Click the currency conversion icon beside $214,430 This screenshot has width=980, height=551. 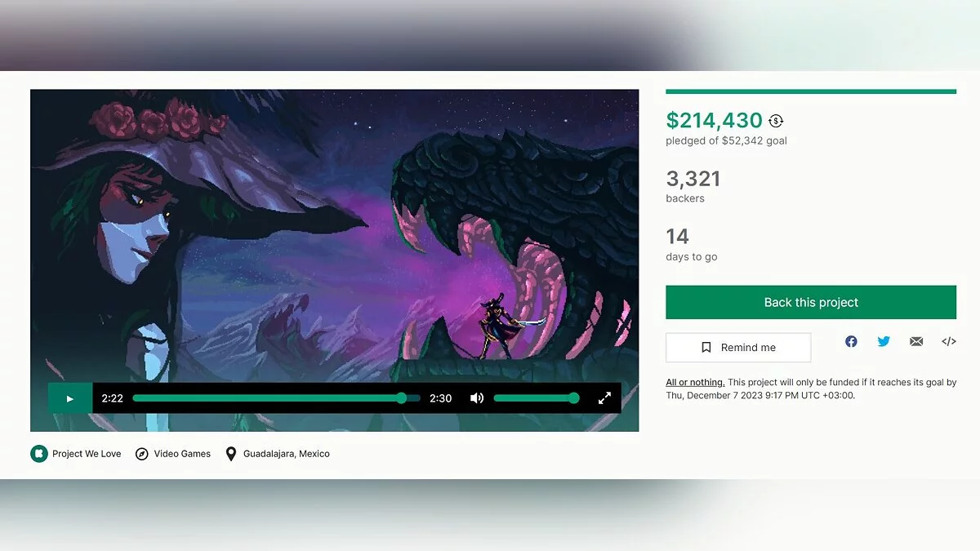(x=776, y=121)
